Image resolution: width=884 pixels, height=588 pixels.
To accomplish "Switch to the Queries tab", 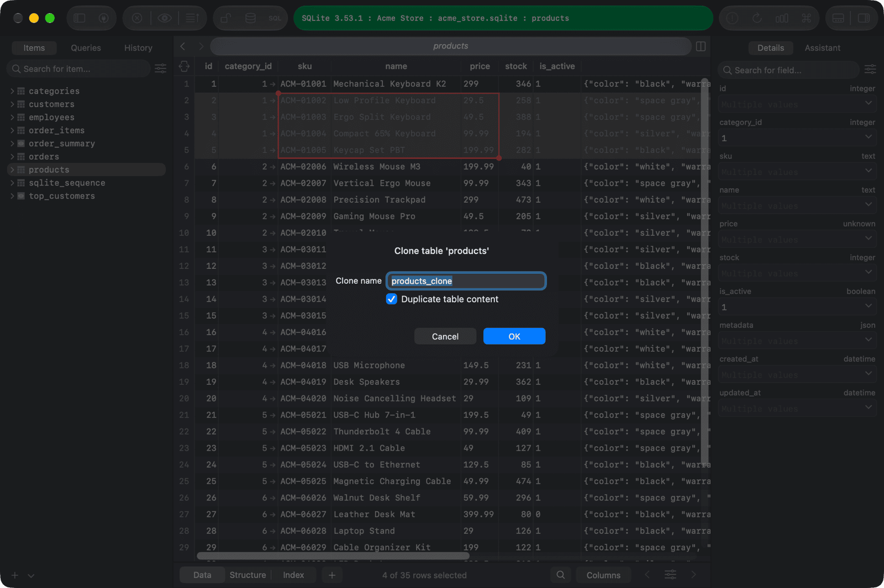I will click(x=86, y=48).
